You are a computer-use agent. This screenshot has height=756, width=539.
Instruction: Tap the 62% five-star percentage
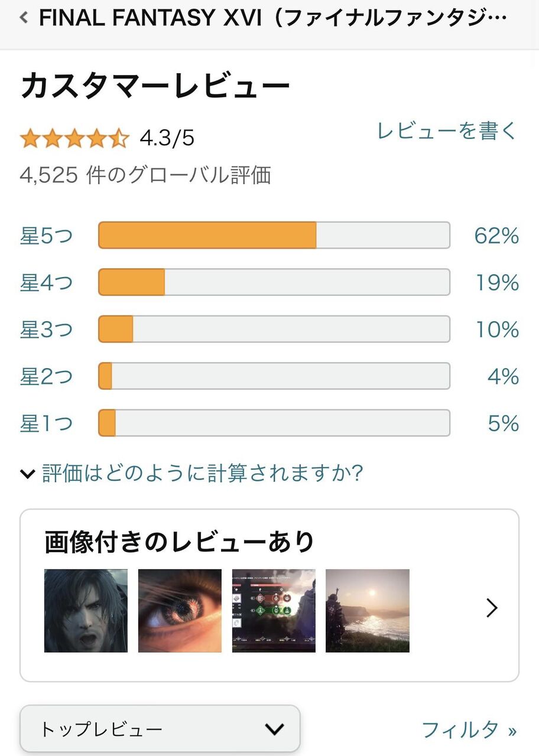click(x=496, y=236)
